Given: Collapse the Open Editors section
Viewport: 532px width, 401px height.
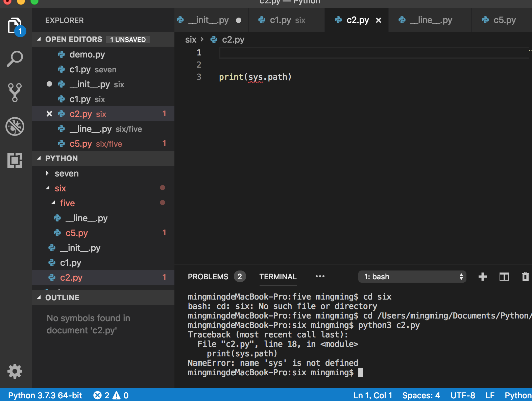Looking at the screenshot, I should pos(39,39).
